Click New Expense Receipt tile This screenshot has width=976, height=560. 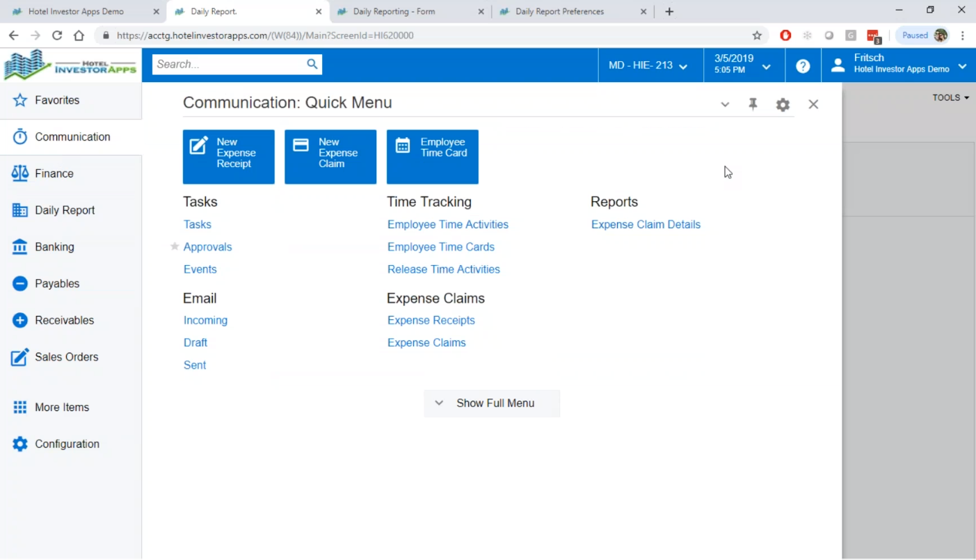click(228, 157)
